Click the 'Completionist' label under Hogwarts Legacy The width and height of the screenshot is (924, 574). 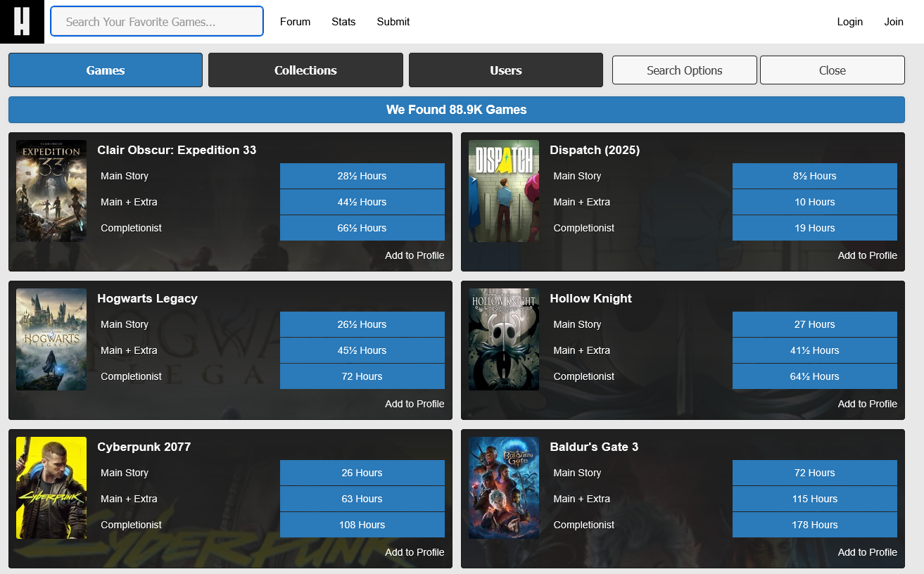[131, 376]
